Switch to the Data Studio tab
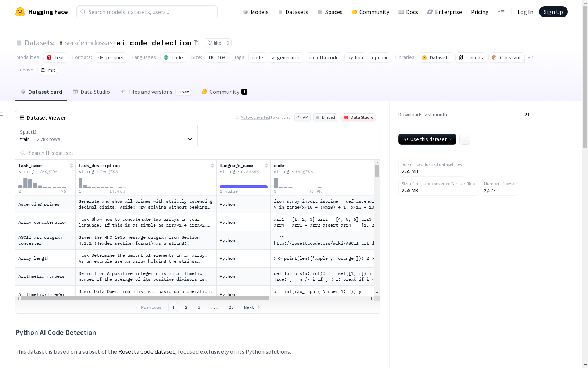 point(92,92)
